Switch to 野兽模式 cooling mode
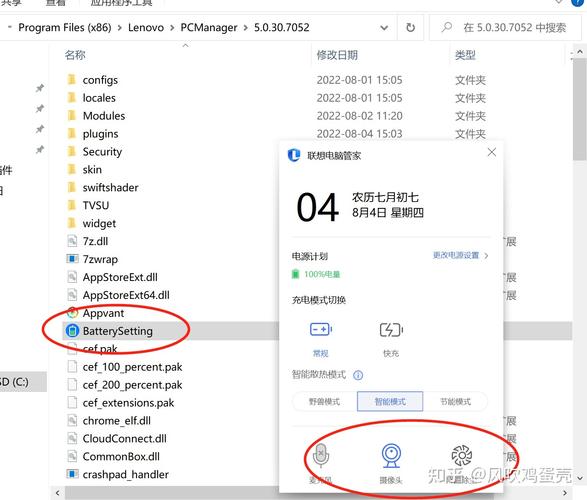This screenshot has height=500, width=587. coord(324,402)
